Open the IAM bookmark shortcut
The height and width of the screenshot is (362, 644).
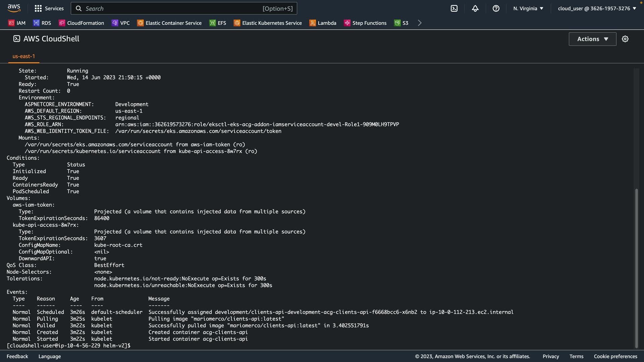tap(17, 23)
